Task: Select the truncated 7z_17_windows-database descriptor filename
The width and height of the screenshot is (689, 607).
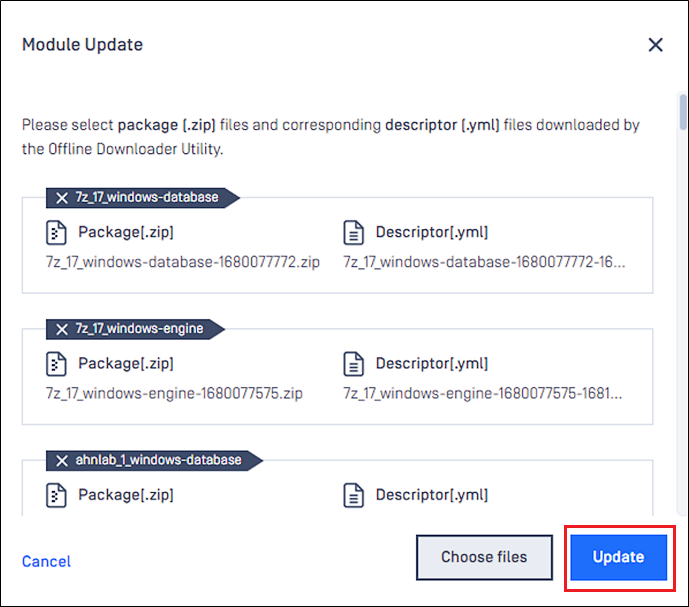Action: tap(484, 262)
